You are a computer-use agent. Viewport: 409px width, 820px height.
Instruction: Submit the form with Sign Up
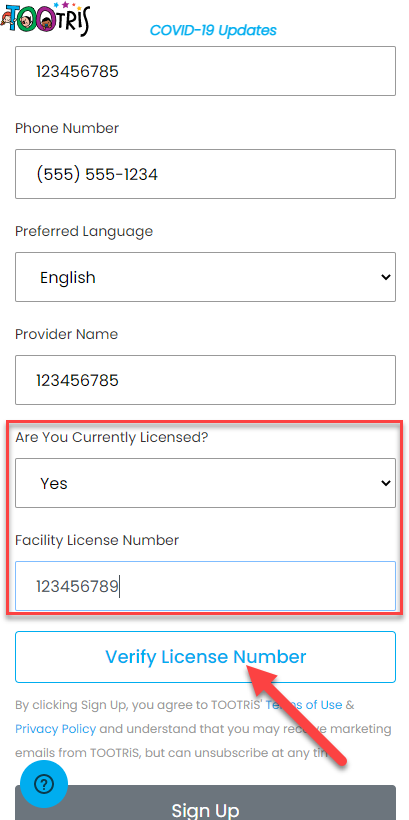pyautogui.click(x=205, y=803)
